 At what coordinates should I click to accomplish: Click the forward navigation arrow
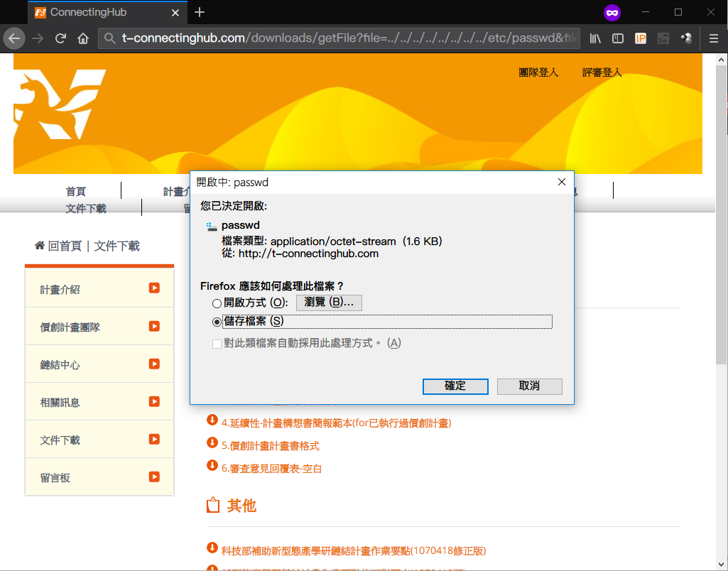coord(38,38)
